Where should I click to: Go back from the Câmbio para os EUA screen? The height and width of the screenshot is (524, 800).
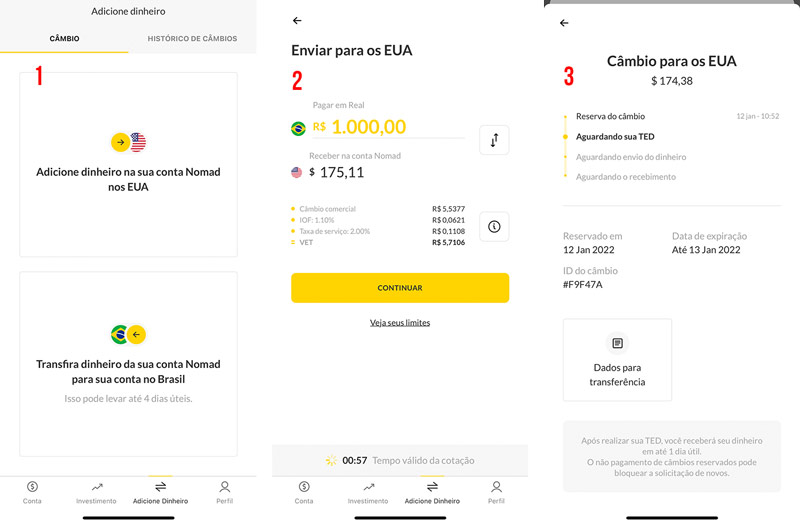pos(564,23)
